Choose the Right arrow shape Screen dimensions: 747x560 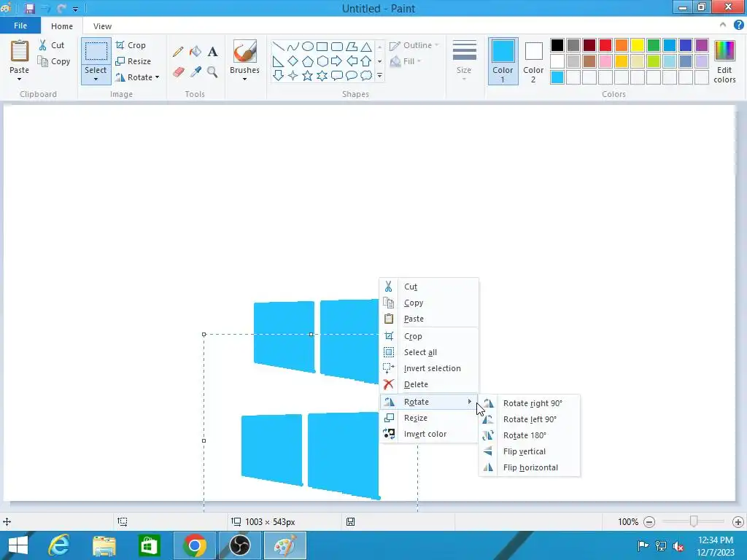click(336, 61)
